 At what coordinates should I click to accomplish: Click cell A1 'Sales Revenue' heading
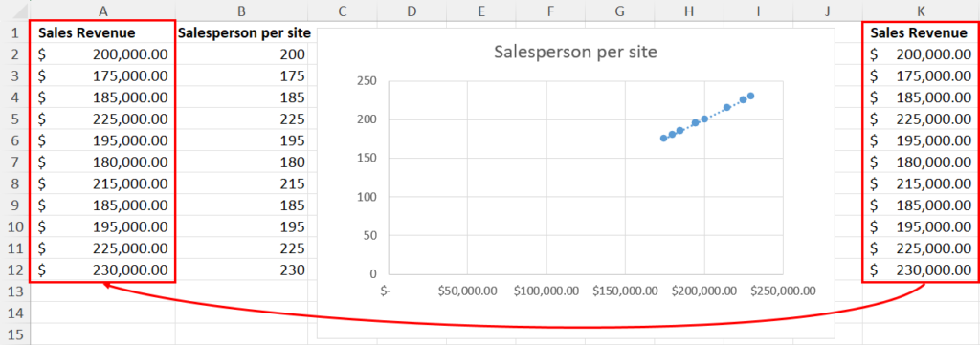(x=102, y=33)
